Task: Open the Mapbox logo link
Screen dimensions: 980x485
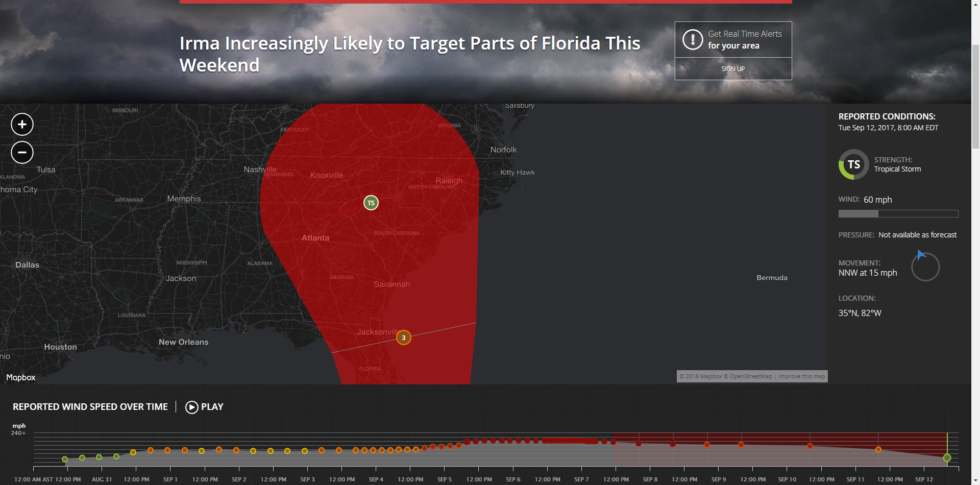Action: [21, 377]
